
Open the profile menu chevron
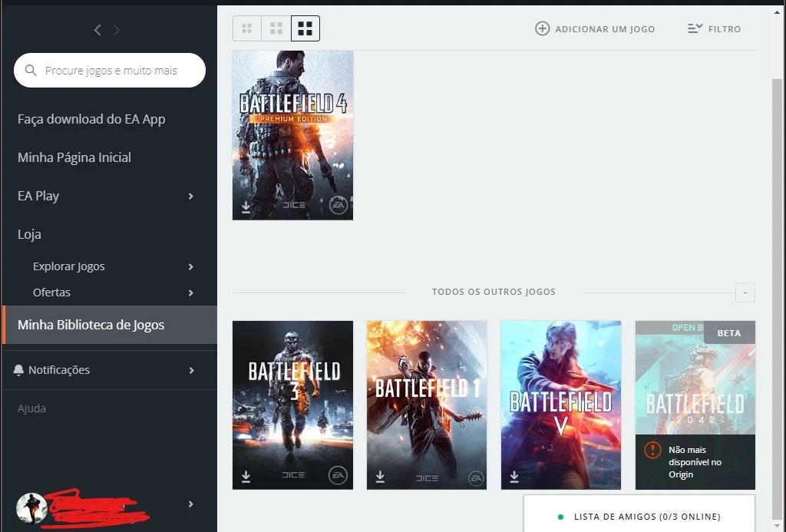[190, 504]
